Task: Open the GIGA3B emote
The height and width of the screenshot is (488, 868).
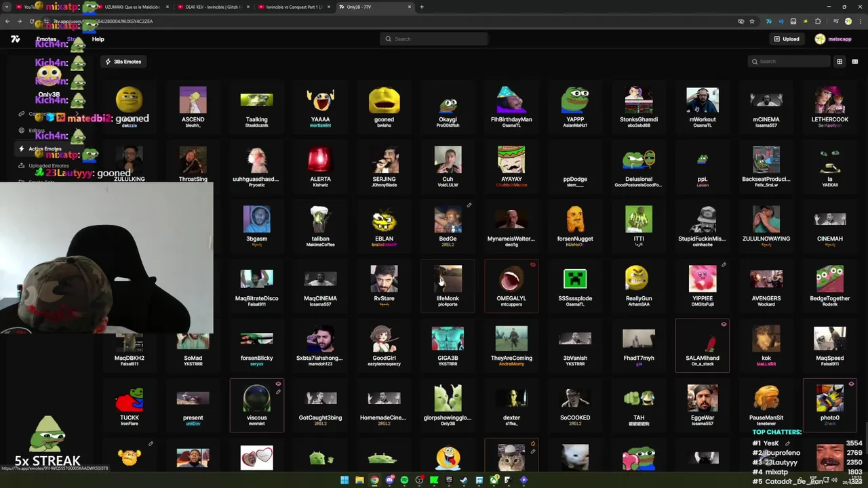Action: point(448,346)
